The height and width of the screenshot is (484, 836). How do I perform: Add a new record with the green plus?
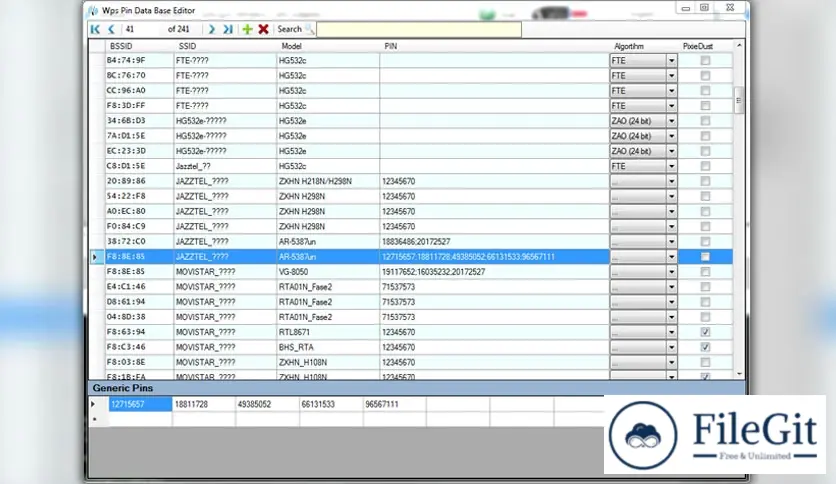pyautogui.click(x=247, y=29)
